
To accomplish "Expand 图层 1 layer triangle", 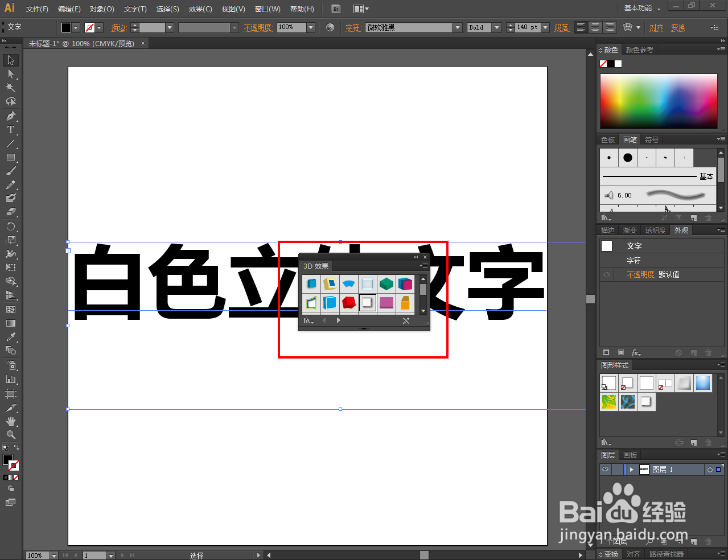I will [631, 470].
